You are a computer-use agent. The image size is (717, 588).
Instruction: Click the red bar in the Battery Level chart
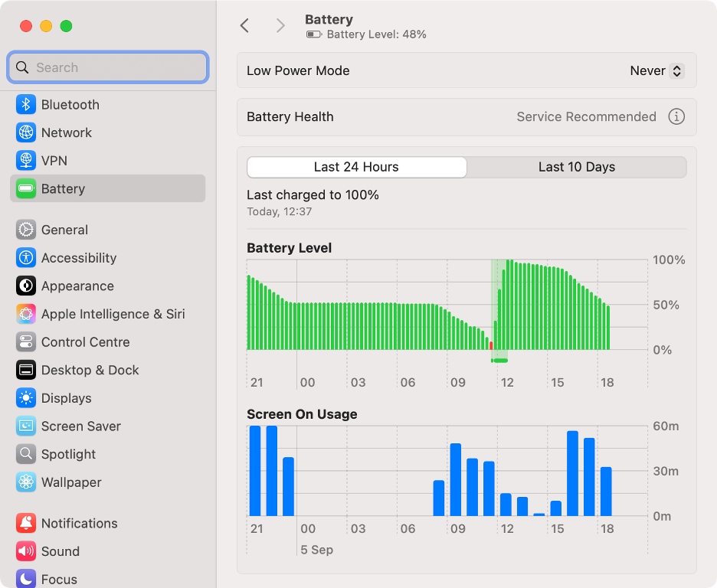coord(493,347)
